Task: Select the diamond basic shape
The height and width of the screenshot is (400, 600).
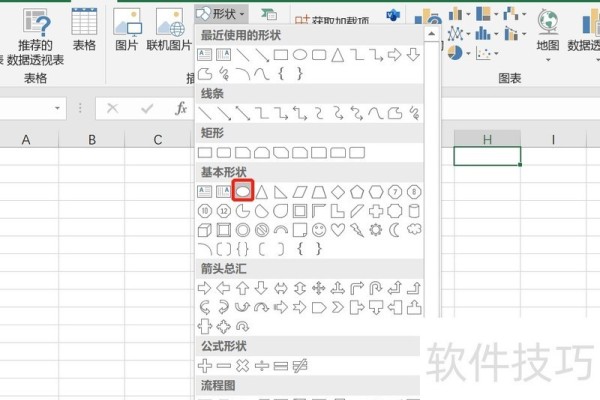Action: pos(338,191)
